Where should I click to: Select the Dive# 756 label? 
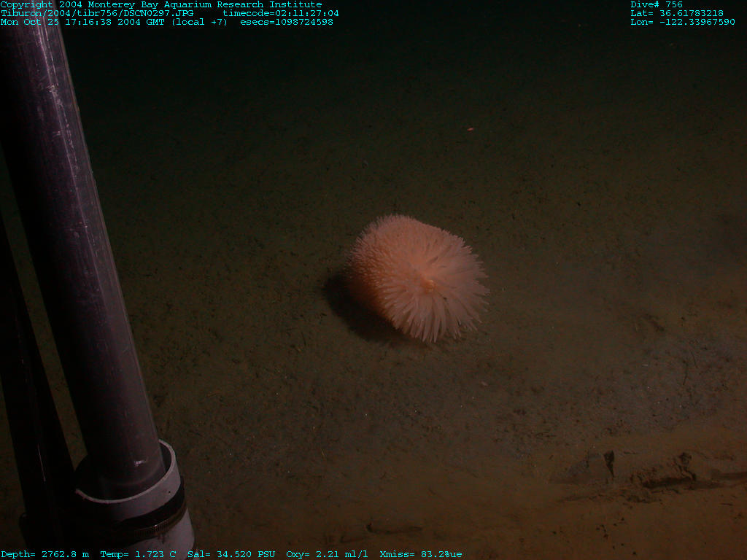(657, 4)
